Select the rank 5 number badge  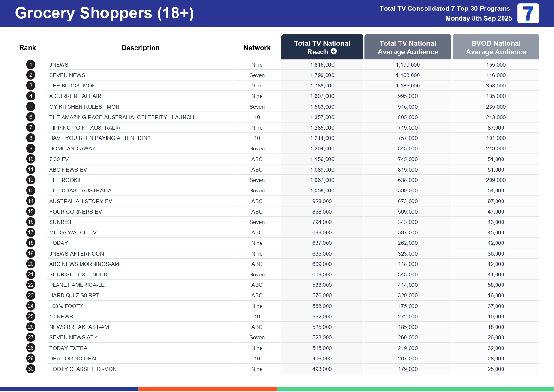31,107
